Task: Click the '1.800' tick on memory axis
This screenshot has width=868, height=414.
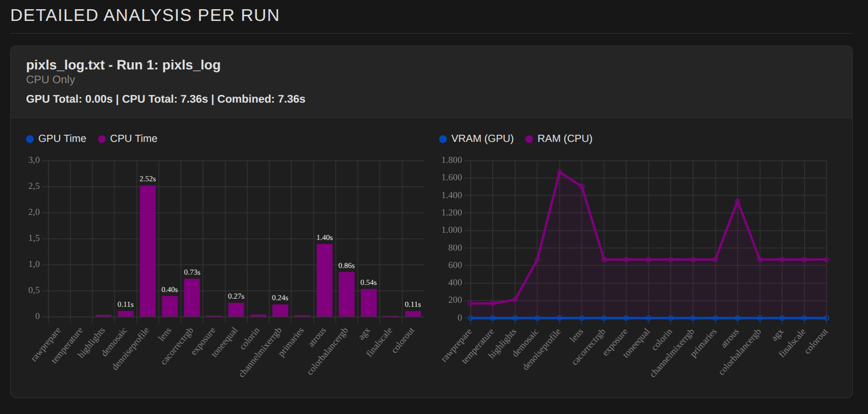Action: [x=452, y=160]
